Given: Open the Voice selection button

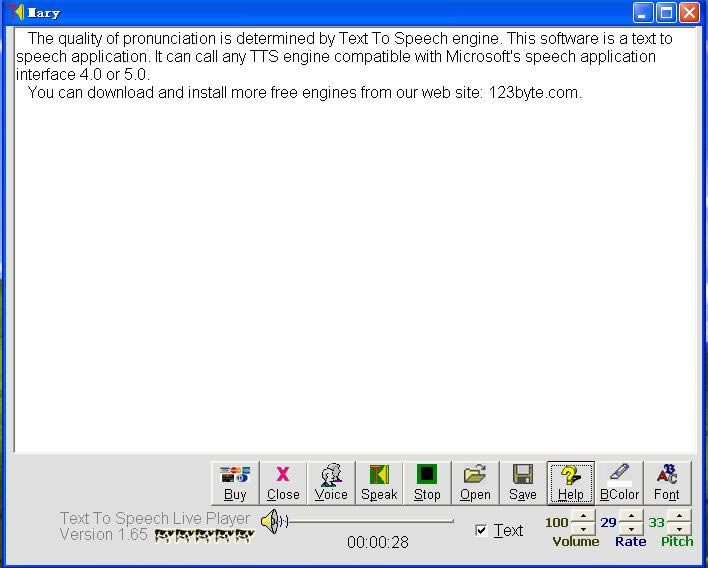Looking at the screenshot, I should tap(331, 483).
